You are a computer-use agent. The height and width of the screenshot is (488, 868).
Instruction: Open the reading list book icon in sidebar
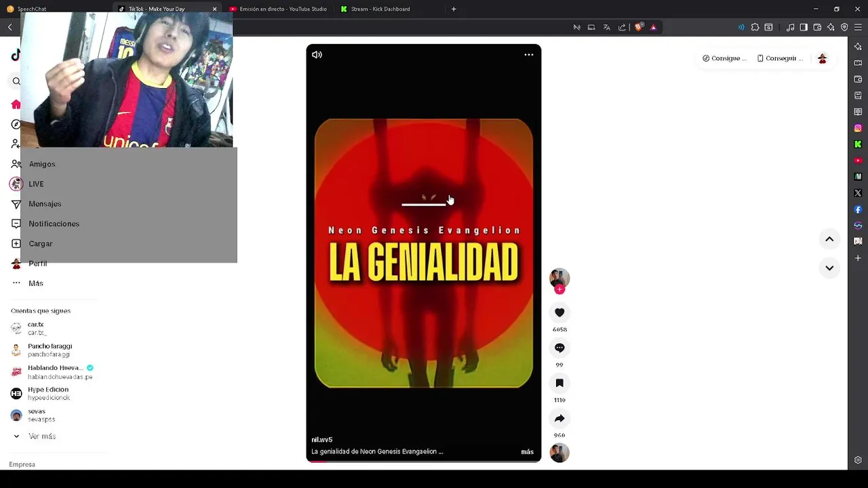point(858,112)
